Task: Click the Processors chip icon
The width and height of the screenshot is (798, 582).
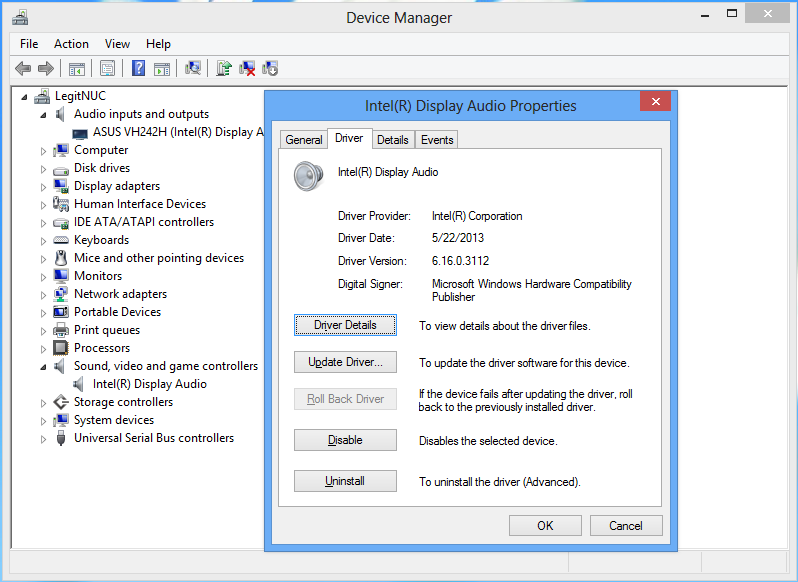Action: pyautogui.click(x=61, y=348)
